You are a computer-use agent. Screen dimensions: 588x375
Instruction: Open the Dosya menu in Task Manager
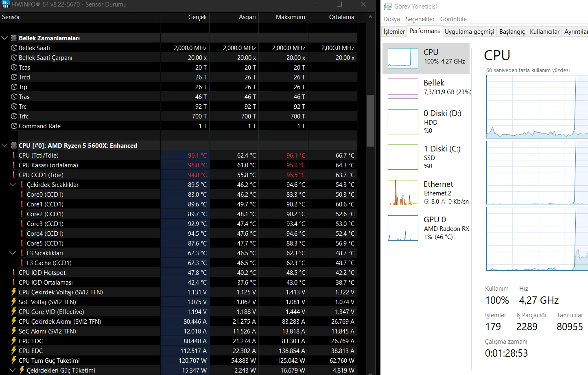391,19
